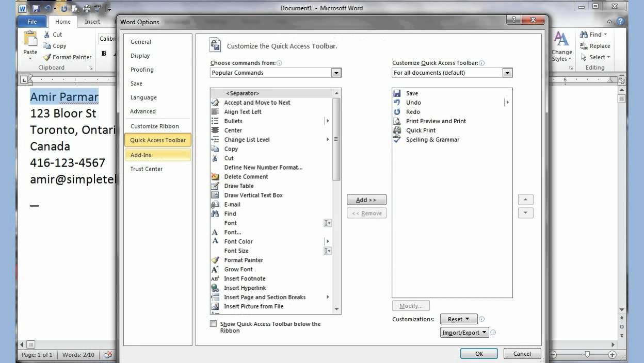Click the Change Styles button

tap(561, 47)
